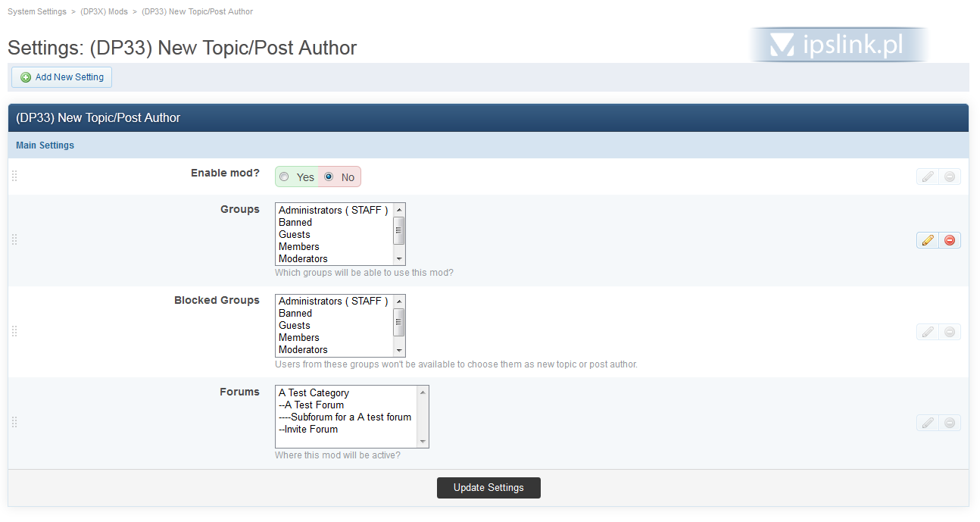This screenshot has height=522, width=980.
Task: Pick Banned in the Blocked Groups list
Action: (295, 314)
